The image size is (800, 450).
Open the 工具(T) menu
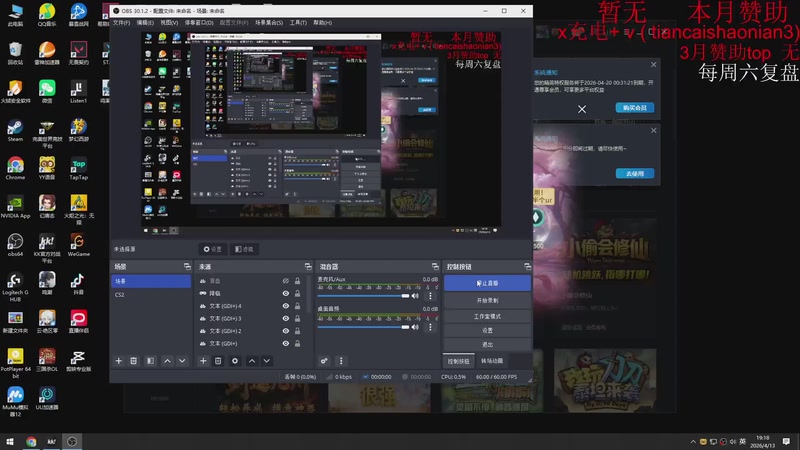298,22
